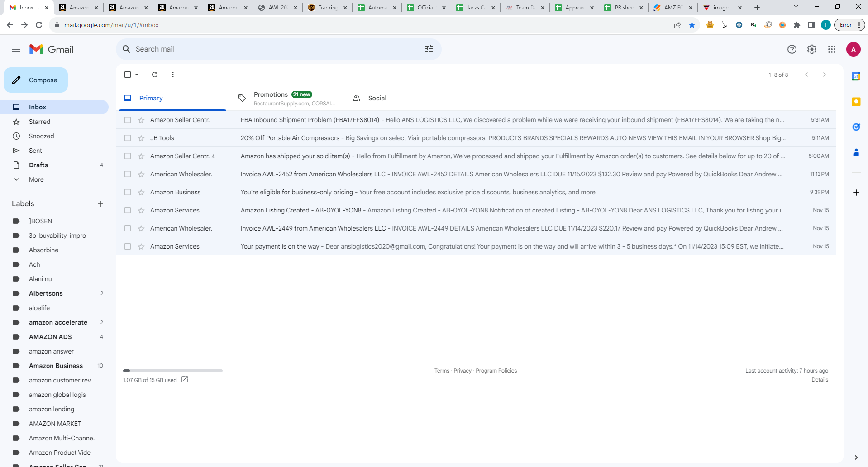Screen dimensions: 868x467
Task: Share this page from the address bar
Action: 677,25
